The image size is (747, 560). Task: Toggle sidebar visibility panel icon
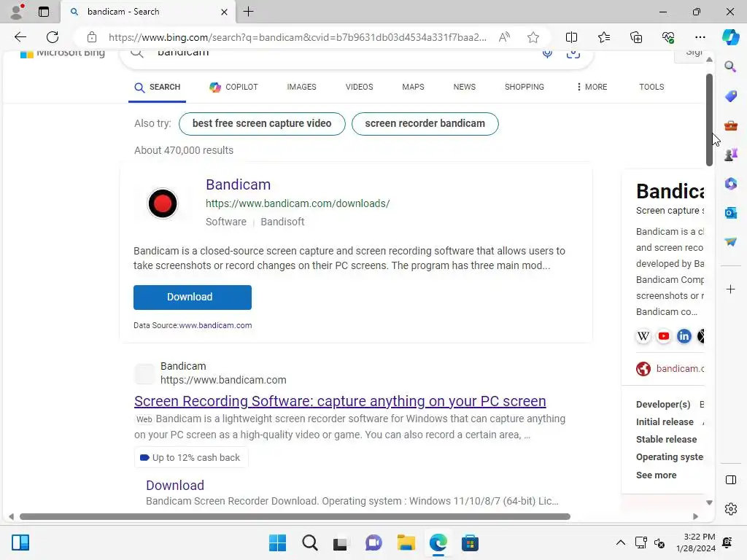pos(730,480)
